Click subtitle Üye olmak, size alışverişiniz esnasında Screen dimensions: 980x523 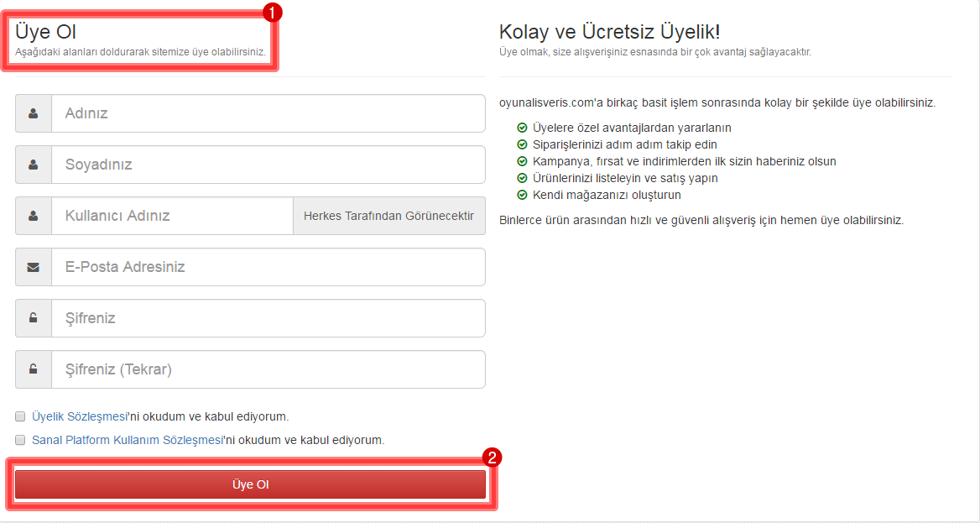click(x=655, y=52)
